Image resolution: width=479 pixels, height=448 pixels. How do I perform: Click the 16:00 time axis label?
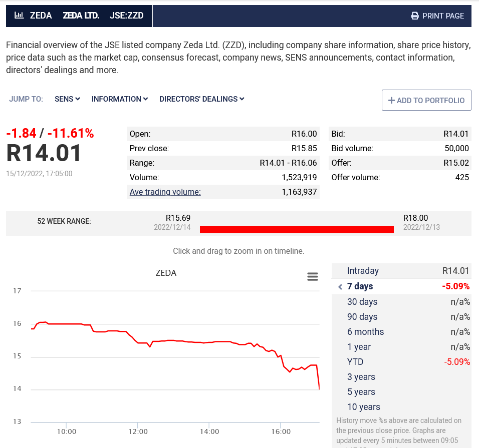pyautogui.click(x=281, y=431)
